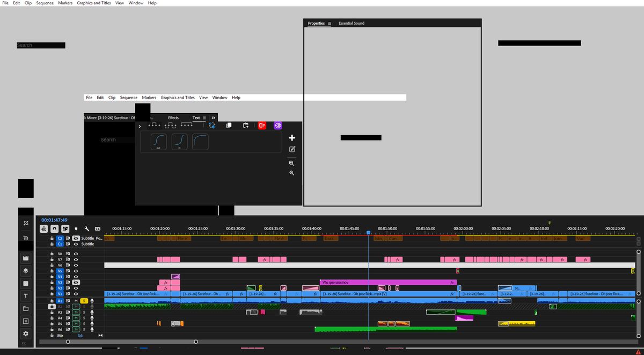The image size is (644, 355).
Task: Toggle sync lock for track V6
Action: tap(68, 265)
